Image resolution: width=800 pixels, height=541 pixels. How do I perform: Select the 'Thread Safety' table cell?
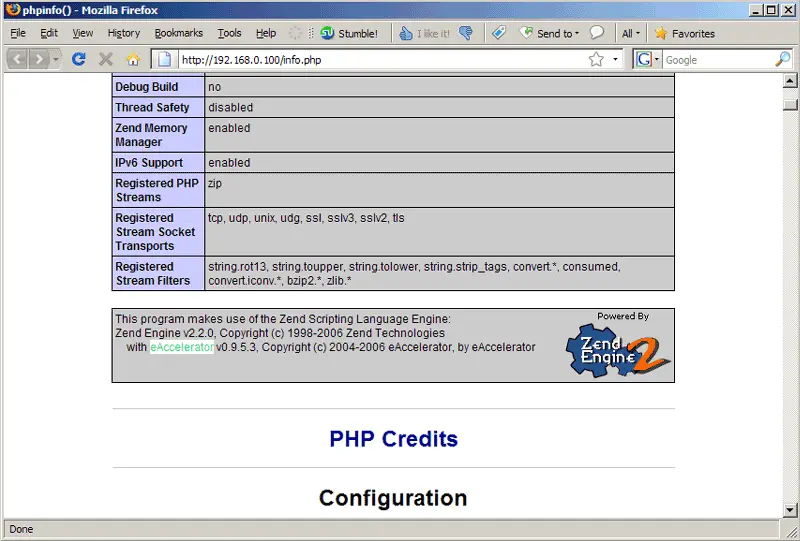[158, 107]
